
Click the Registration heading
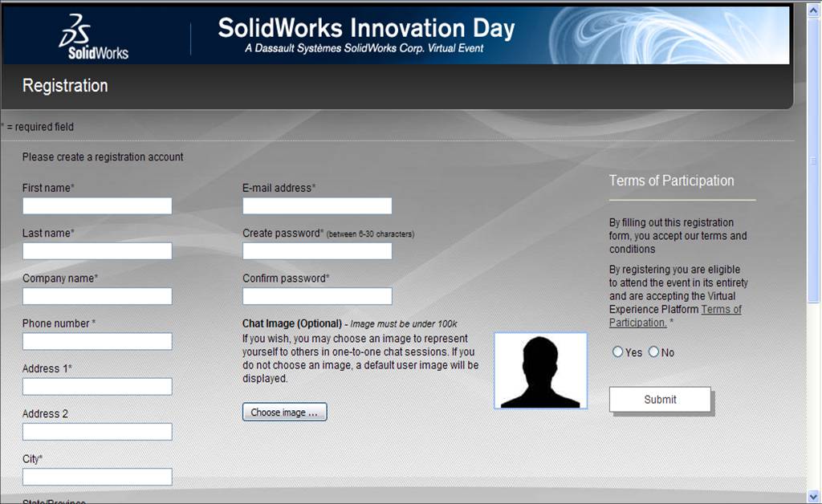[65, 85]
